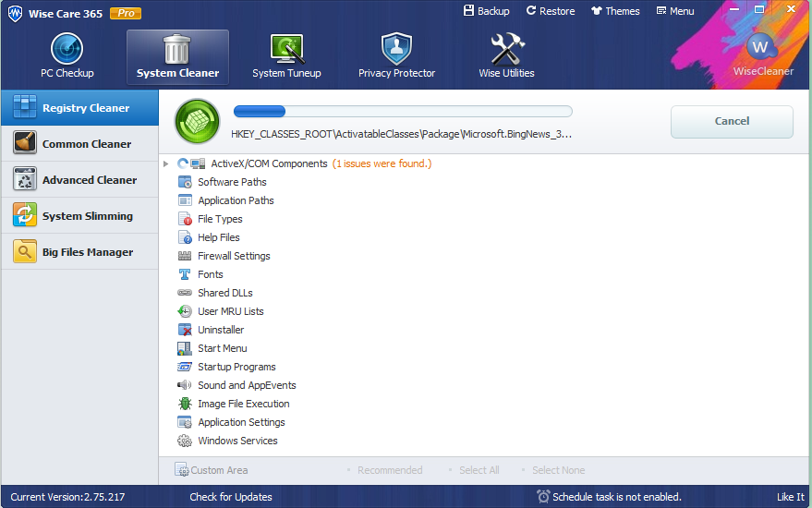The image size is (812, 508).
Task: Click the Firewall Settings brick icon
Action: tap(185, 256)
